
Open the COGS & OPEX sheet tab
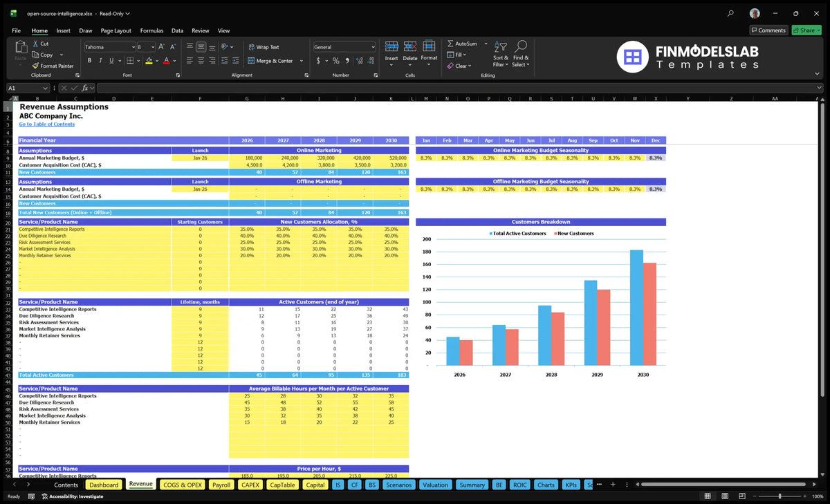click(x=182, y=485)
